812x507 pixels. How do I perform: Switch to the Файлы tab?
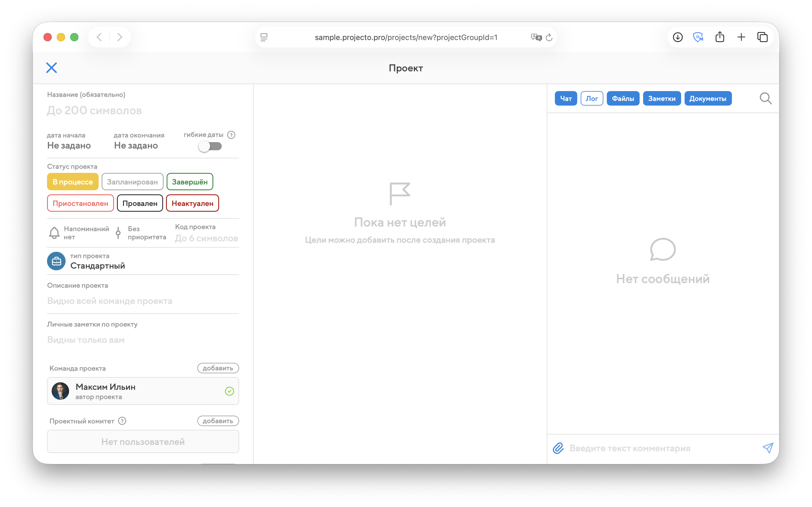click(622, 99)
